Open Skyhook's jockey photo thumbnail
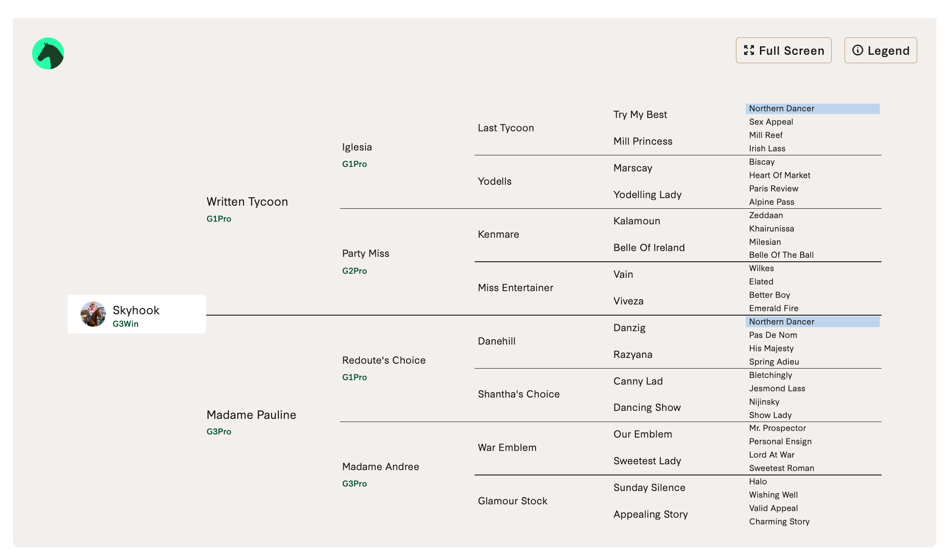Screen dimensions: 951x560 pos(93,314)
